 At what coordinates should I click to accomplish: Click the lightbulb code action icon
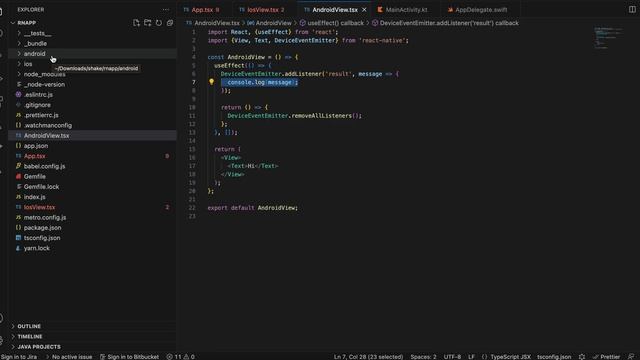point(211,82)
